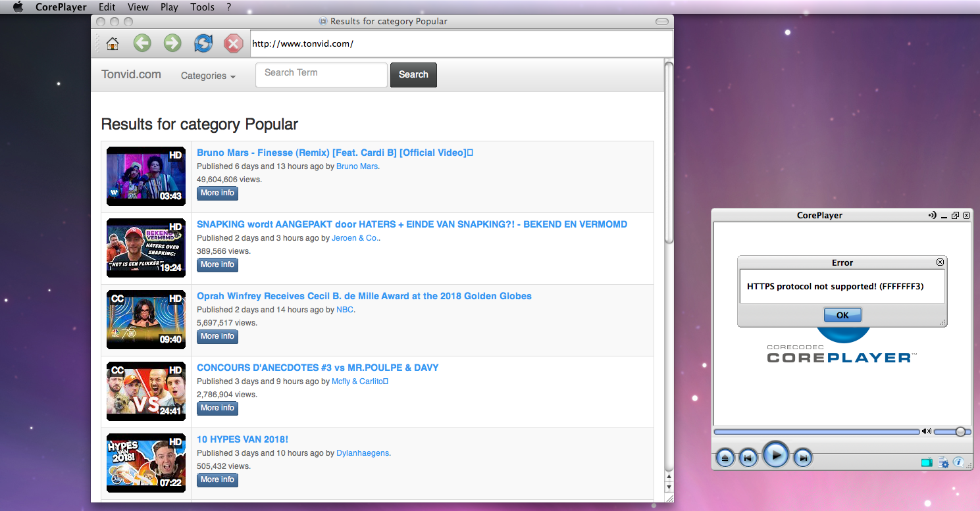This screenshot has width=980, height=511.
Task: Open CONCOURS D'ANECDOTES #3 video link
Action: pos(317,368)
